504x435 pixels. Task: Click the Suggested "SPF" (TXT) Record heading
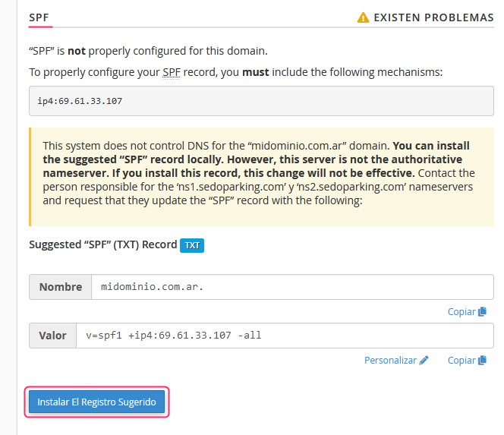click(x=103, y=244)
